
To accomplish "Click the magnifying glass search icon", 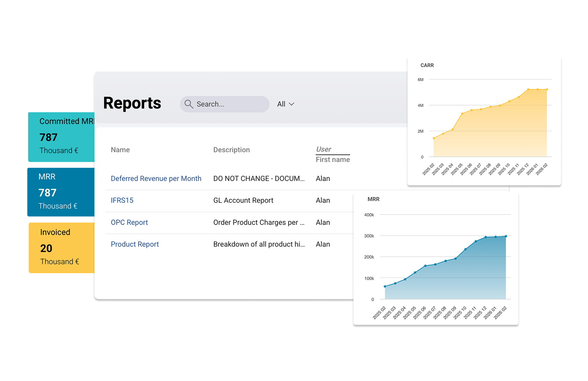I will pos(189,104).
